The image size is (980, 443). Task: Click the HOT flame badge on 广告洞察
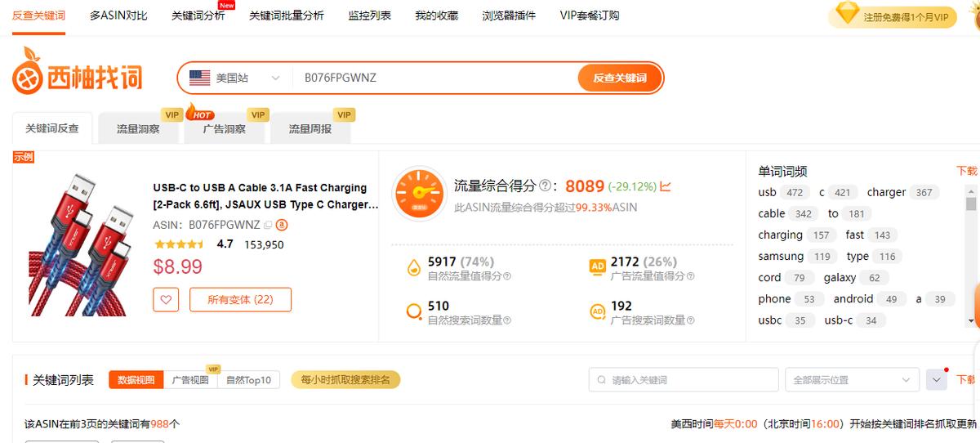pyautogui.click(x=198, y=112)
